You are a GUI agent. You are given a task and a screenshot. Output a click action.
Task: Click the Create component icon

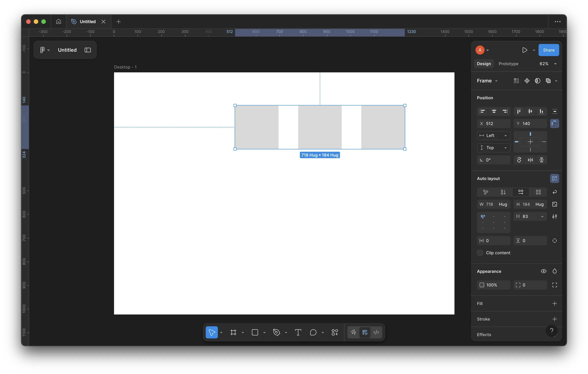tap(527, 81)
